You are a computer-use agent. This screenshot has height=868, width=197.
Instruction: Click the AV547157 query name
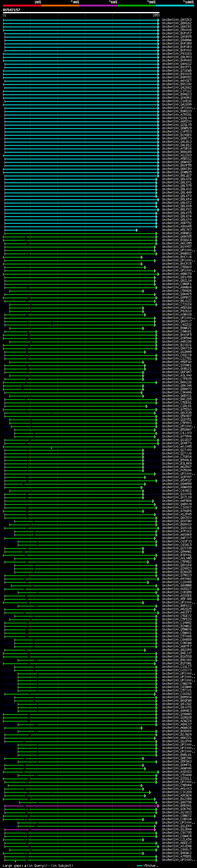(11, 10)
